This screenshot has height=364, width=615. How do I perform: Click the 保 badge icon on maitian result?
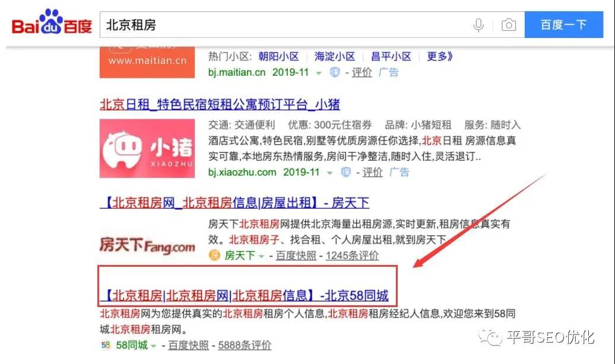coord(335,72)
